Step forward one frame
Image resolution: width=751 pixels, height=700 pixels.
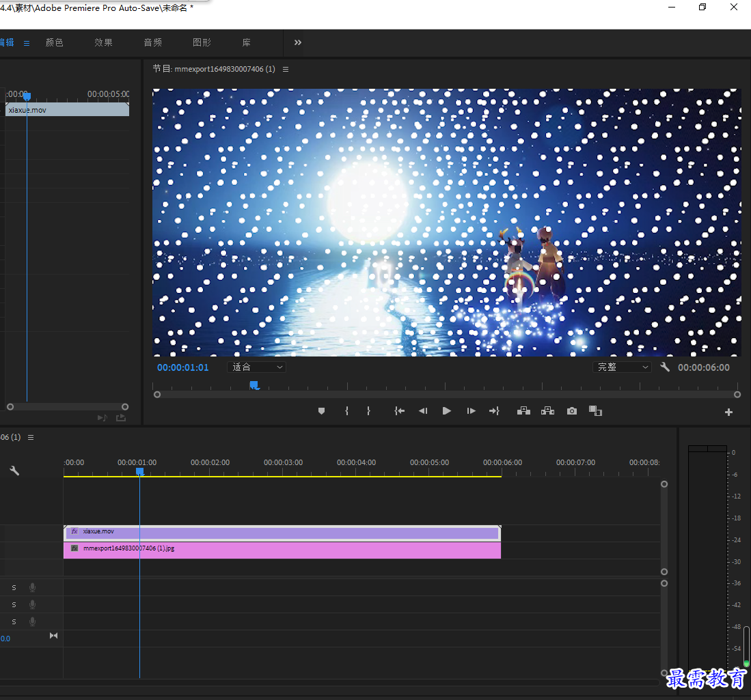tap(471, 411)
